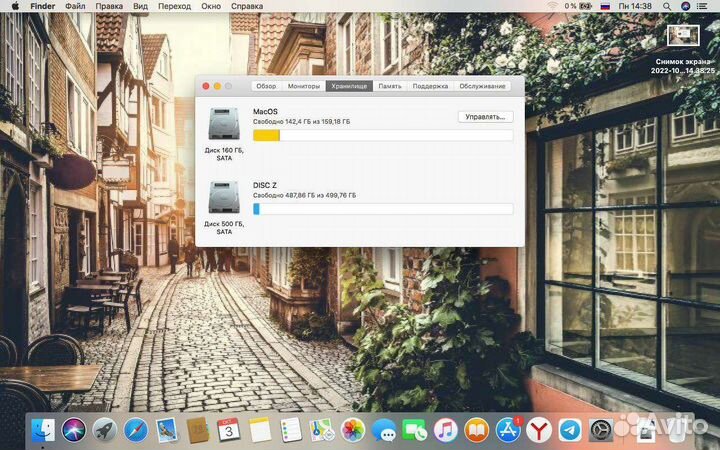Open the Вид menu
720x450 pixels.
[141, 6]
